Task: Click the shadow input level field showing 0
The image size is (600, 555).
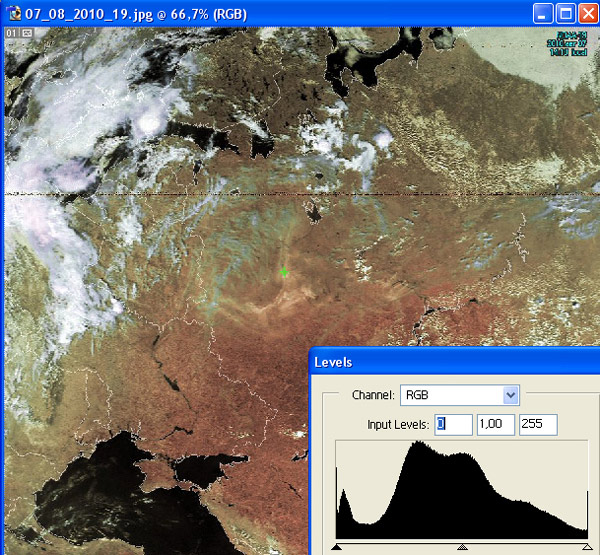Action: click(x=454, y=425)
